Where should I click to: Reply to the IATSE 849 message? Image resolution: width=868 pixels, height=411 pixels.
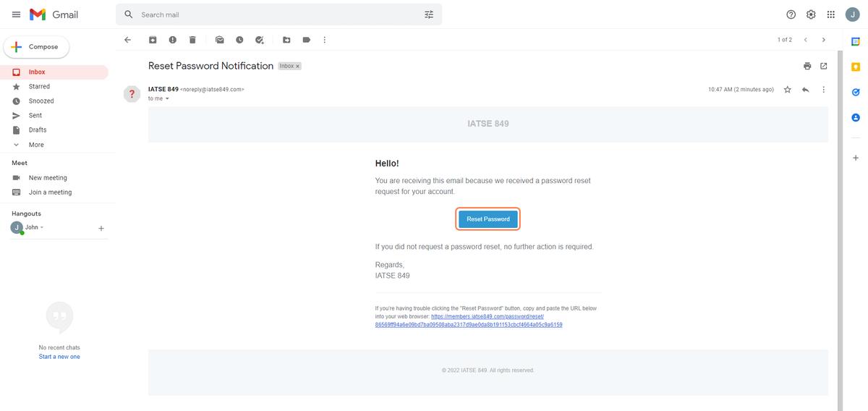pos(805,90)
